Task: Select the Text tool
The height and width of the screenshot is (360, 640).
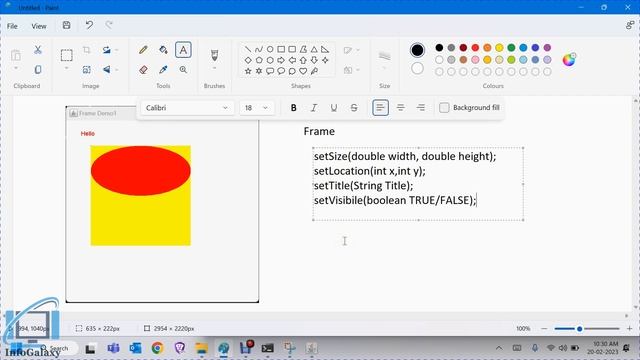Action: coord(183,50)
